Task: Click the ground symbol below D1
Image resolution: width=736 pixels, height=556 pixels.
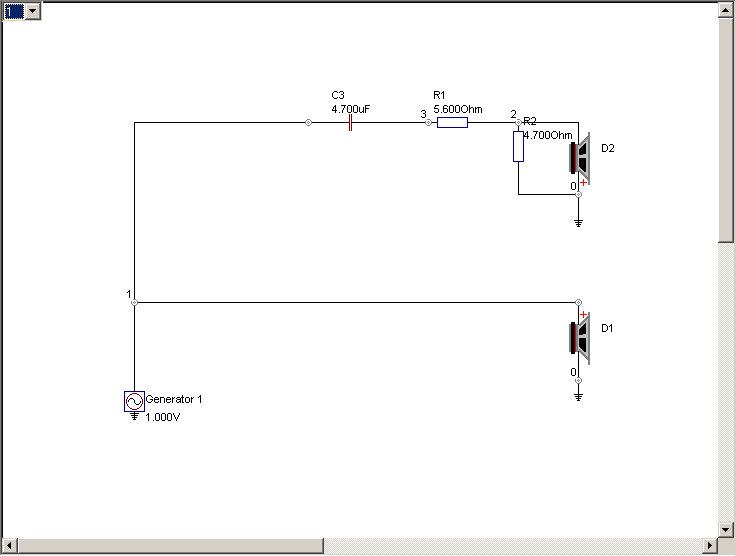Action: click(x=578, y=397)
